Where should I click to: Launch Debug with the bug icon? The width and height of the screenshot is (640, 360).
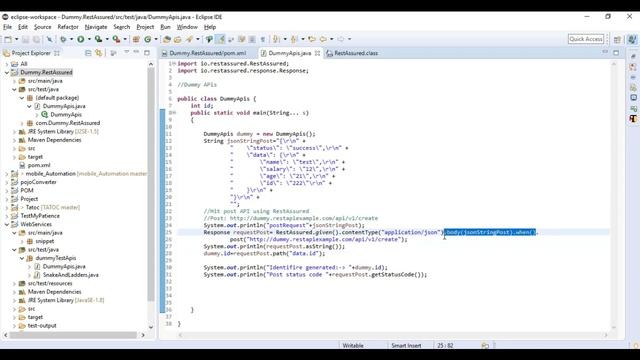pos(63,39)
